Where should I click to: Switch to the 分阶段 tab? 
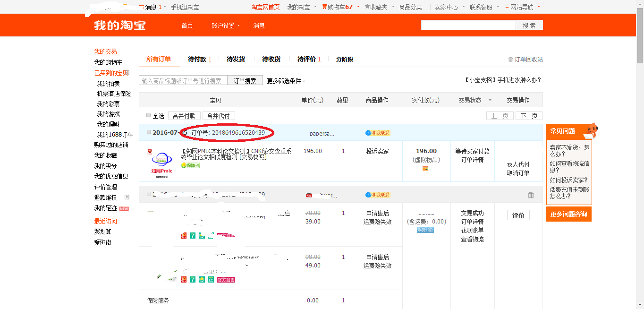coord(345,59)
